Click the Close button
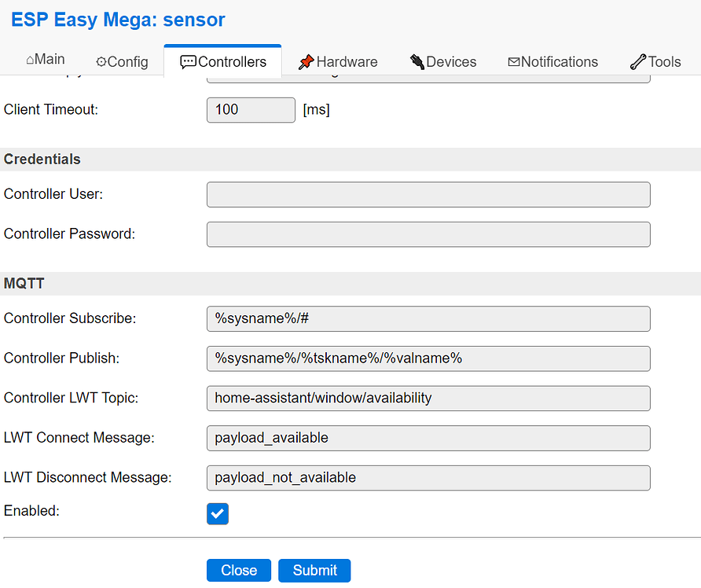 238,570
